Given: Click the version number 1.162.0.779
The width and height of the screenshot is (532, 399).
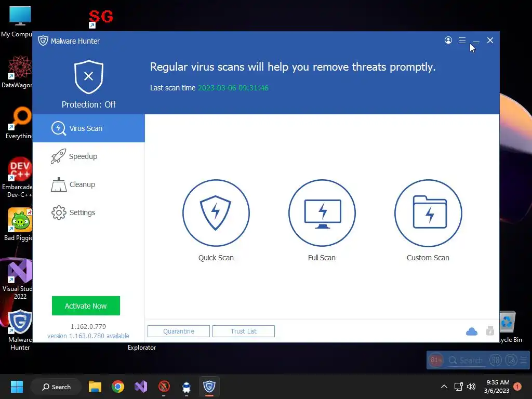Looking at the screenshot, I should click(x=88, y=326).
